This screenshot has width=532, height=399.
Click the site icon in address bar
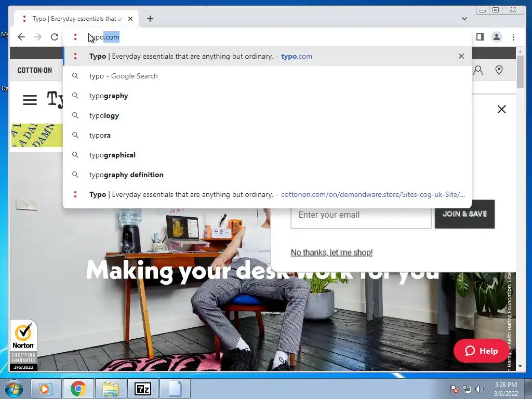75,37
